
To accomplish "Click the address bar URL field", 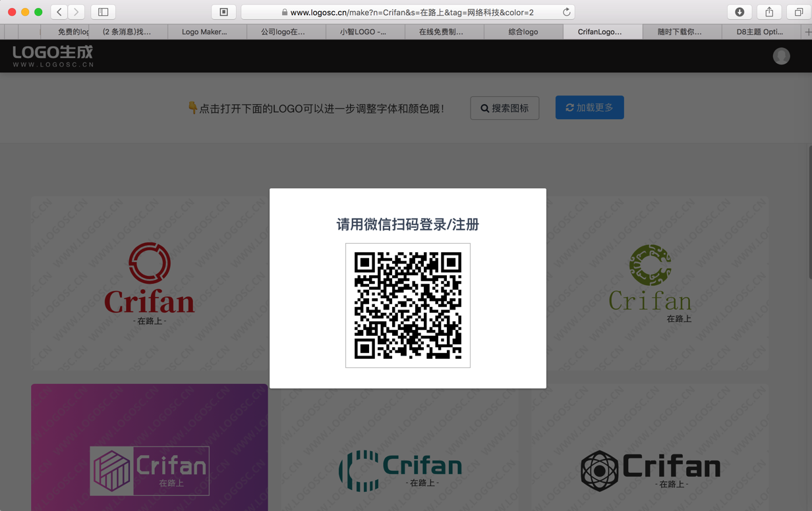I will tap(408, 12).
